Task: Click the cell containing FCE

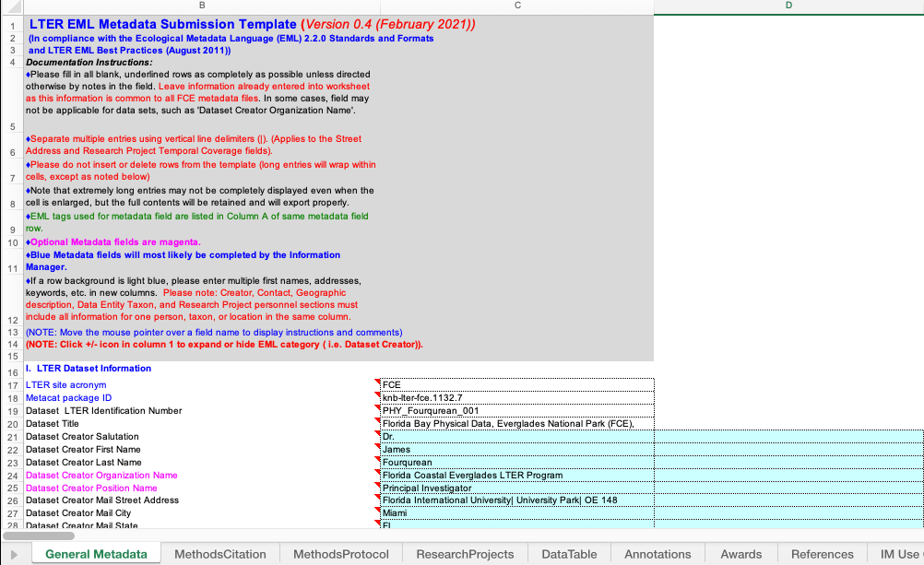Action: (x=517, y=384)
